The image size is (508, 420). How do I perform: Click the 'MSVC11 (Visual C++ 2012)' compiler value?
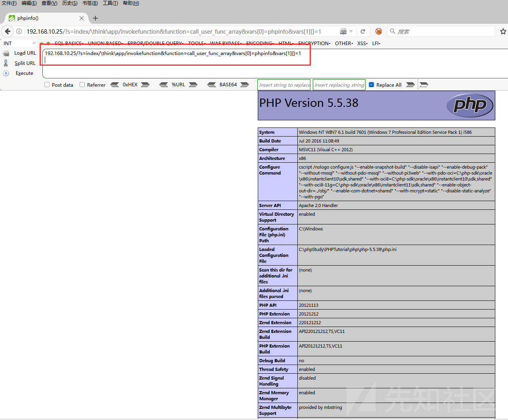pos(326,150)
